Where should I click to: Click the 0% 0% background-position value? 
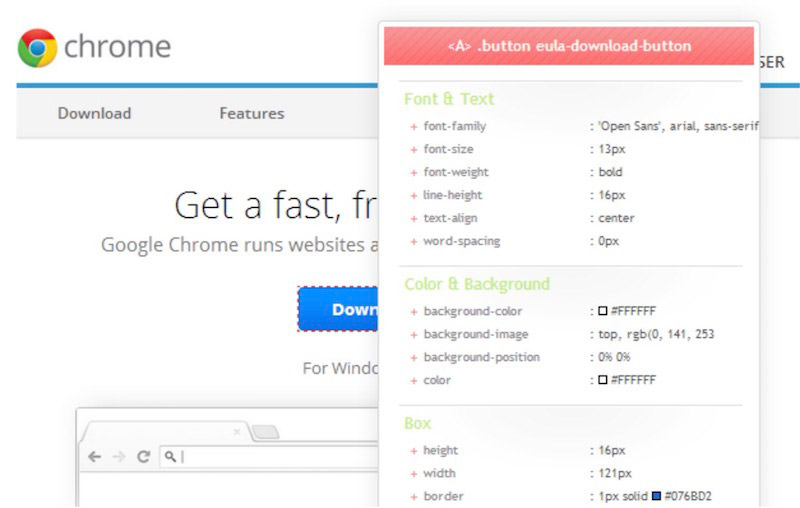click(614, 357)
